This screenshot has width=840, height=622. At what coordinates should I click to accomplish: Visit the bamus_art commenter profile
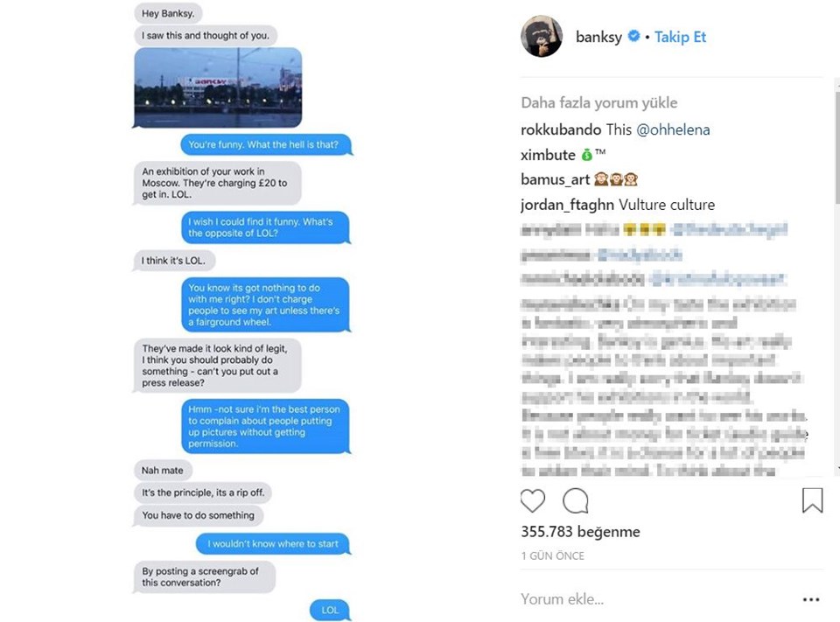(555, 179)
